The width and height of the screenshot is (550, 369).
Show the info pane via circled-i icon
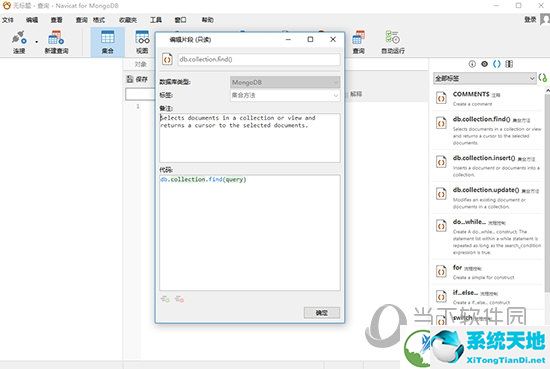coord(472,64)
